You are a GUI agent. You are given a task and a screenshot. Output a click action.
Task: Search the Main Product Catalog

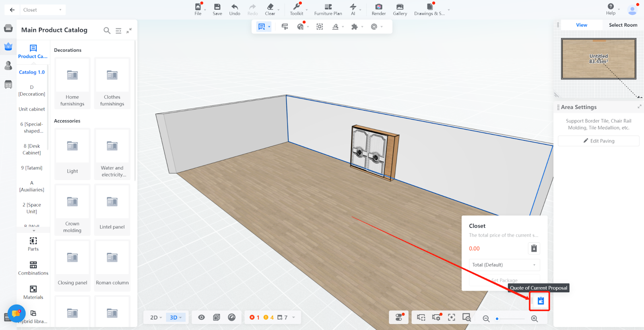point(107,31)
